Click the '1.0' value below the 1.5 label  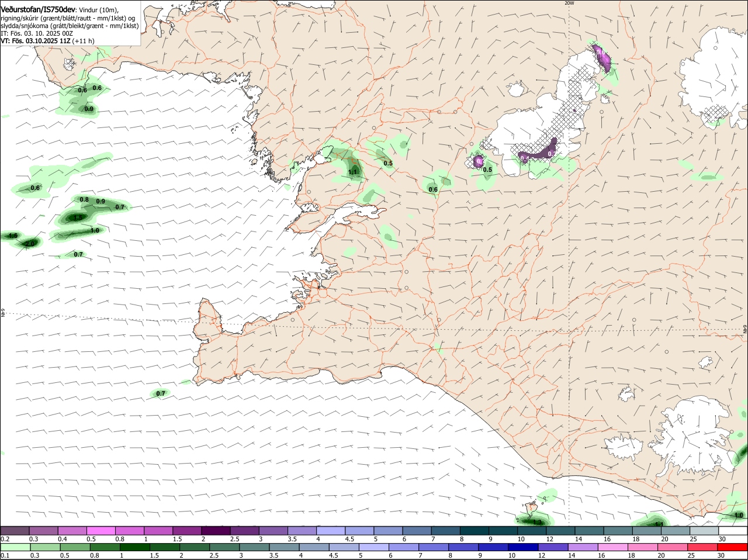(95, 230)
